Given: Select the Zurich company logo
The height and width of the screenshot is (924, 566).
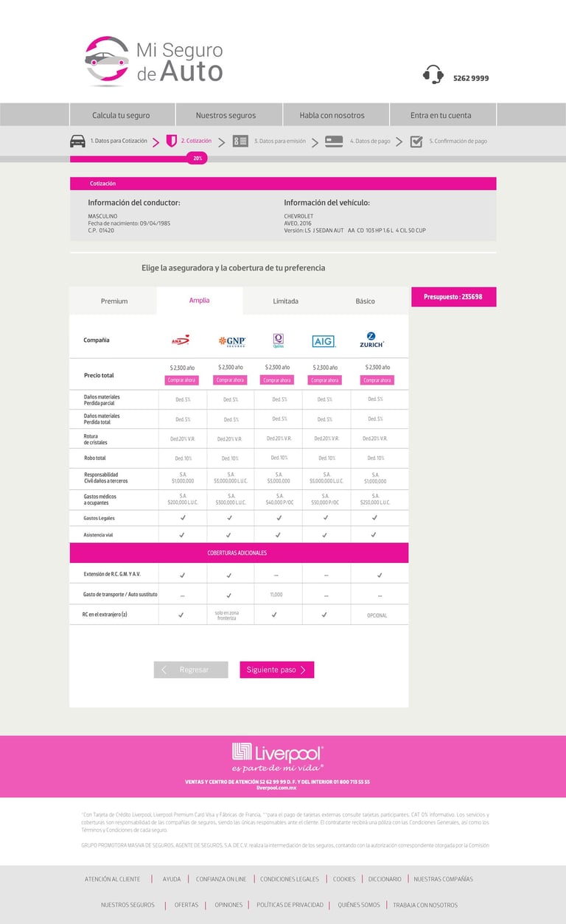Looking at the screenshot, I should click(371, 340).
